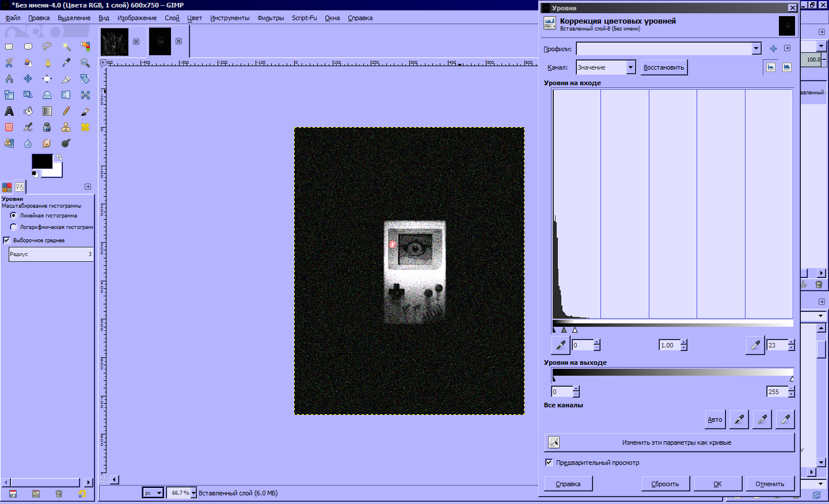Pick the Rotate tool

[x=85, y=79]
